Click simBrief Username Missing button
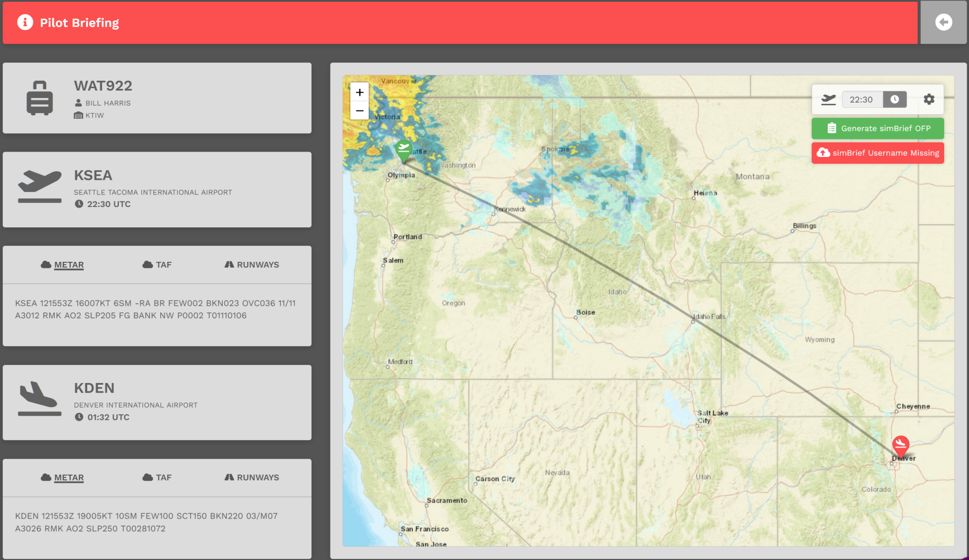Viewport: 969px width, 560px height. [878, 153]
